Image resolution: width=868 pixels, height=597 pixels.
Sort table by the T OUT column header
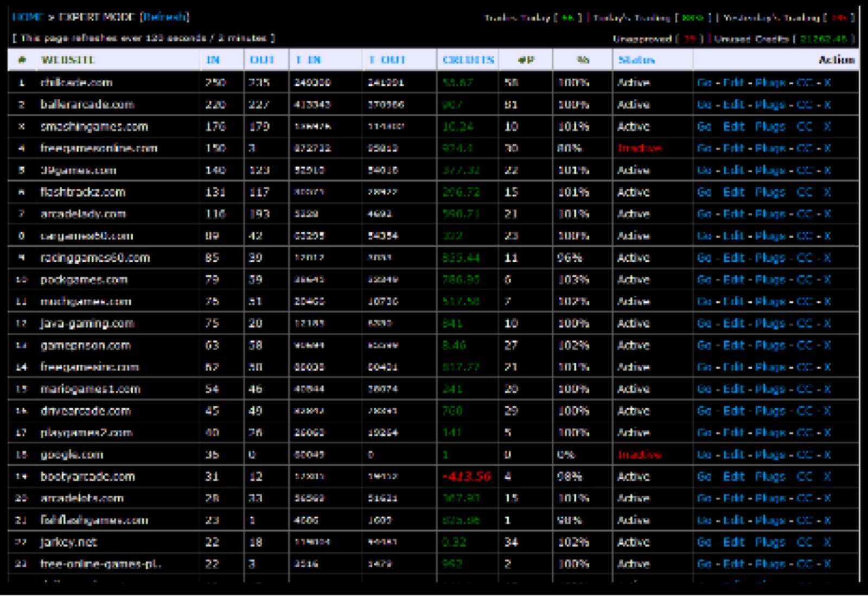point(387,60)
